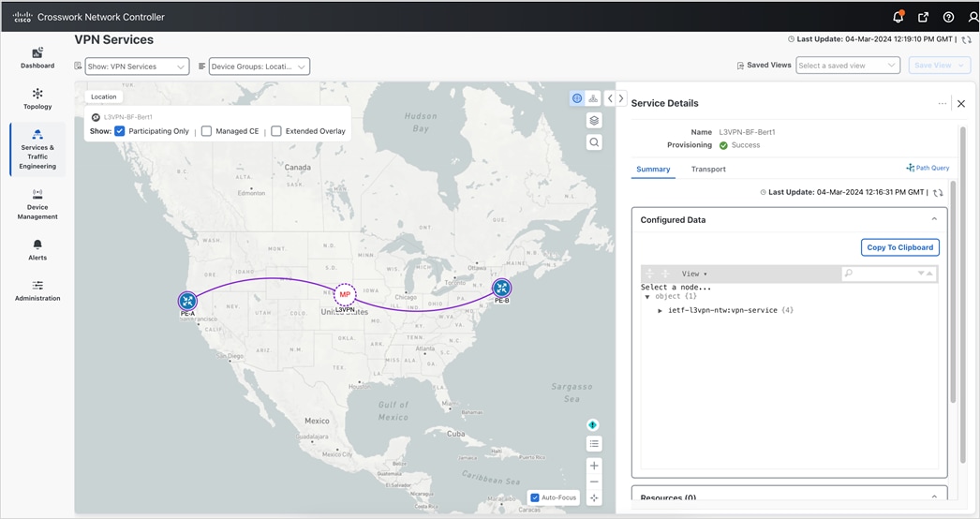Enable the Managed CE checkbox
980x519 pixels.
[x=206, y=131]
